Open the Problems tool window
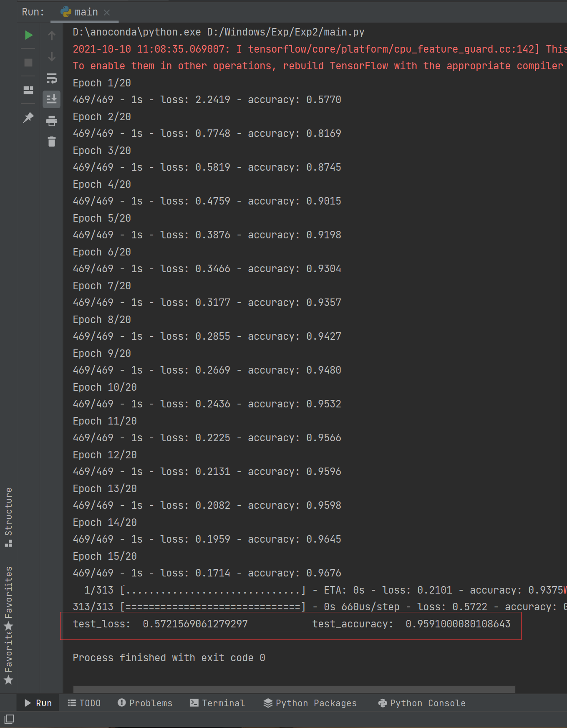Image resolution: width=567 pixels, height=728 pixels. pyautogui.click(x=145, y=703)
